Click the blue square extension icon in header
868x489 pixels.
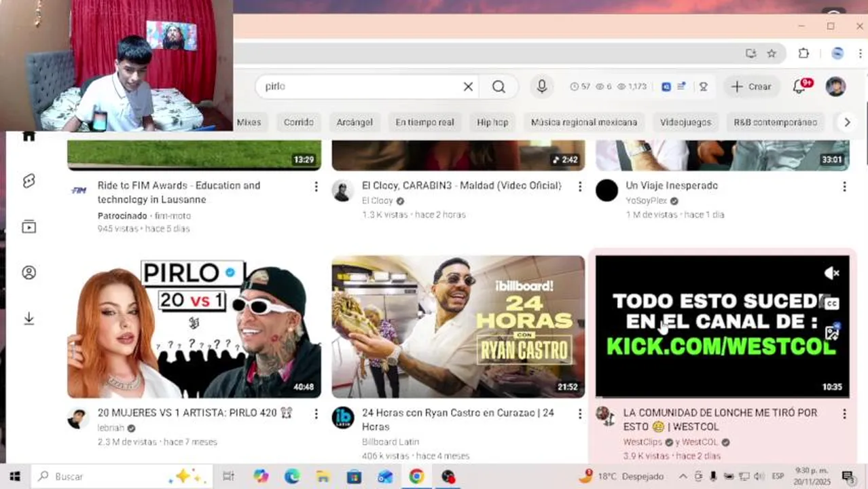pyautogui.click(x=666, y=86)
